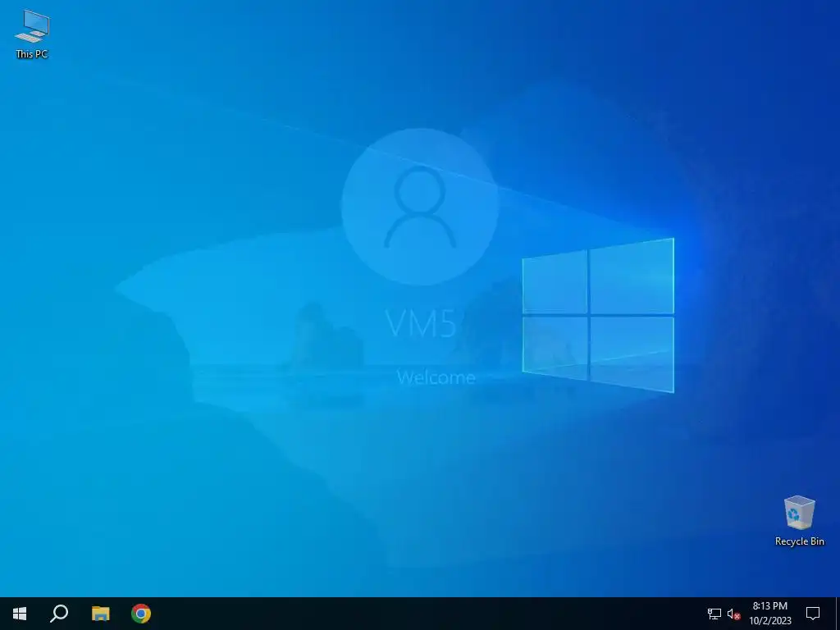
Task: Open clock showing 8:13 PM
Action: click(x=769, y=614)
